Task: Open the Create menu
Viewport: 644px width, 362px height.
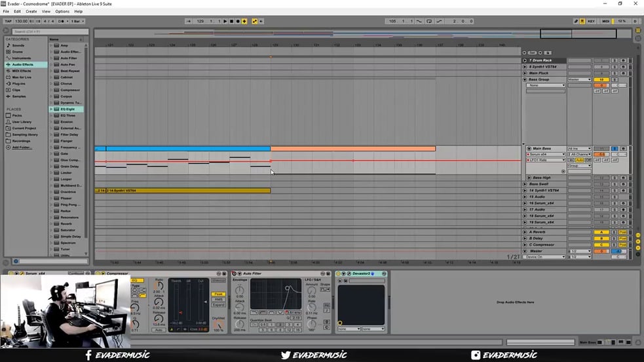Action: pos(31,12)
